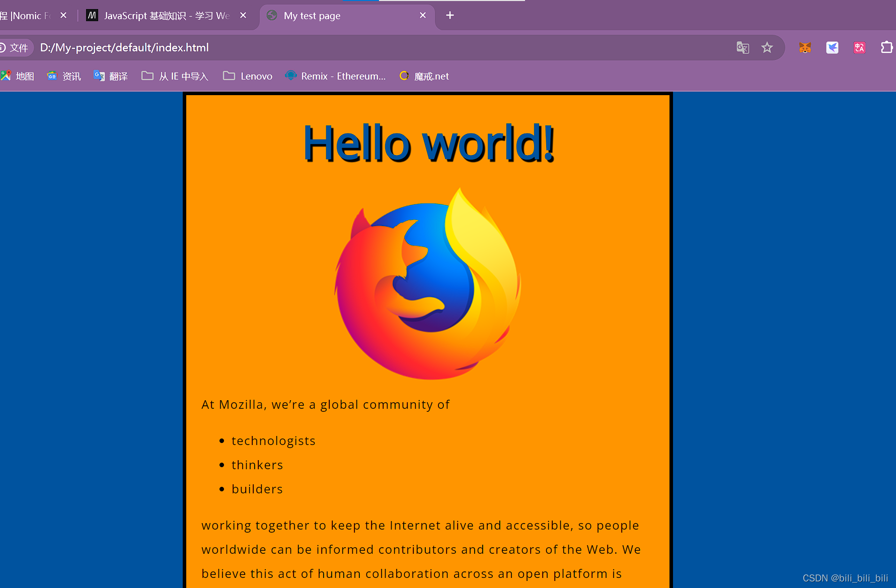Click the technologists list item
896x588 pixels.
273,441
